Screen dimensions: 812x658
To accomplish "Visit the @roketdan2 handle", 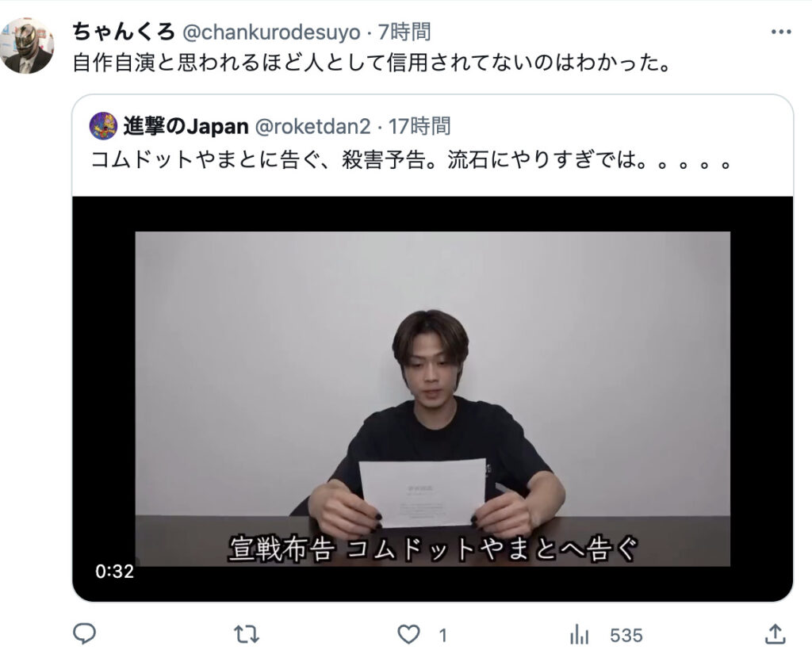I will [312, 126].
